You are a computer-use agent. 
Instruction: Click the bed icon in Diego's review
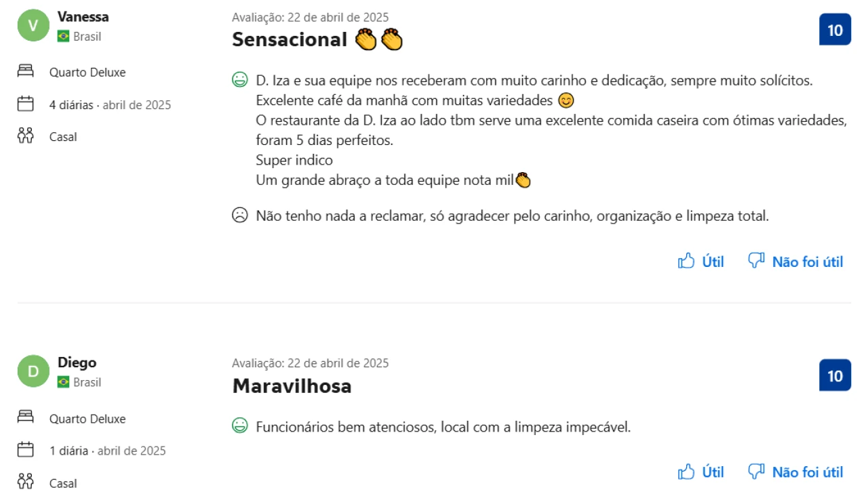pyautogui.click(x=25, y=418)
